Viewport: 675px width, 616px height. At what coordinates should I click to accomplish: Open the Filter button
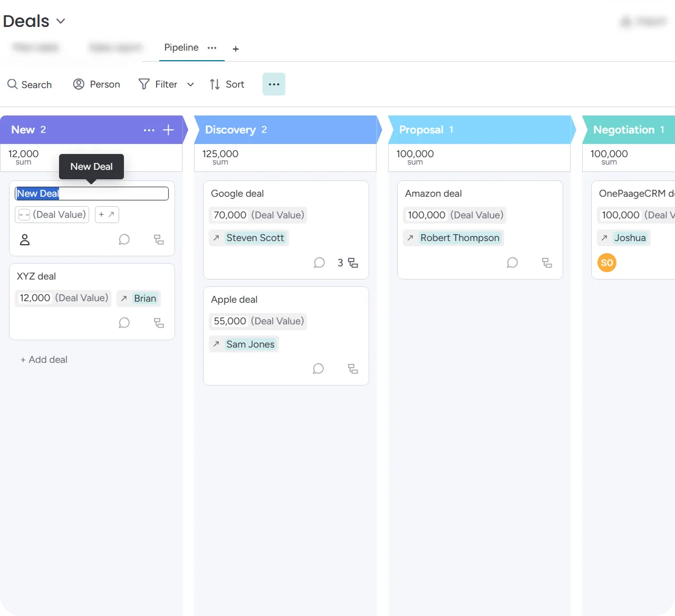click(x=158, y=84)
